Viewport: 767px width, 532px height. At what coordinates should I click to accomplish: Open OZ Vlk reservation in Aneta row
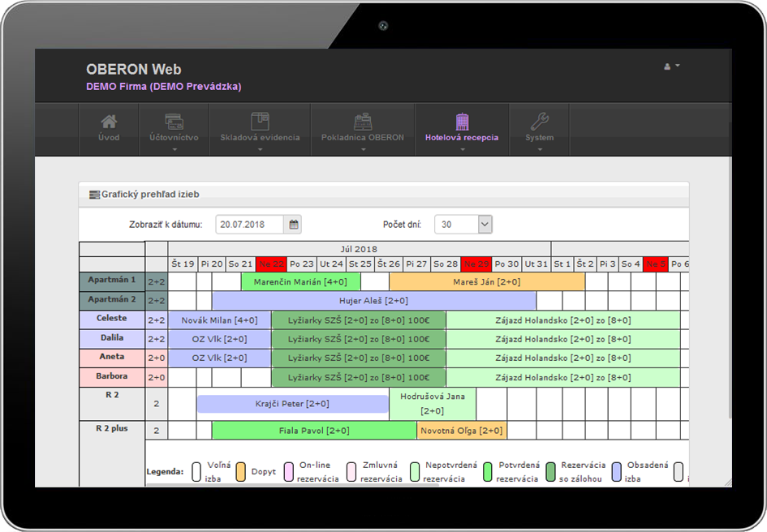[x=219, y=358]
